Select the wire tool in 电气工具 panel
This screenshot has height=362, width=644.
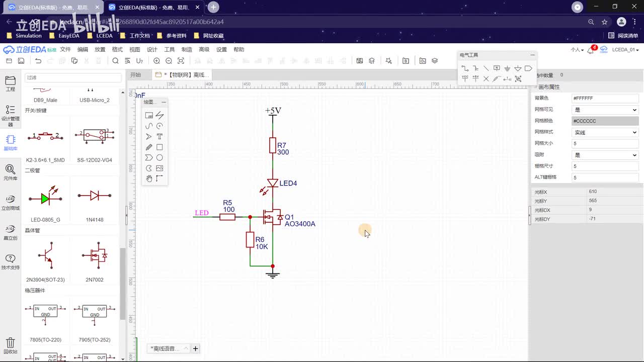pyautogui.click(x=465, y=68)
